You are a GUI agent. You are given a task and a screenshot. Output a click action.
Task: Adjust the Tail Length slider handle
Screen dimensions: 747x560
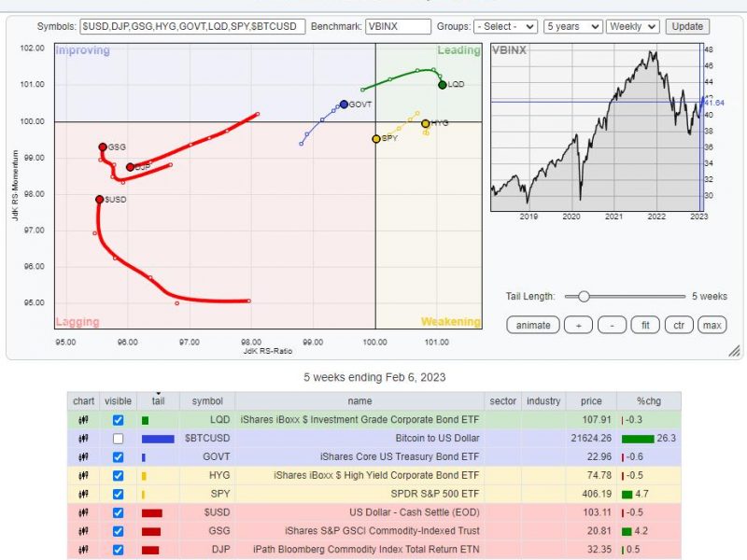tap(584, 296)
